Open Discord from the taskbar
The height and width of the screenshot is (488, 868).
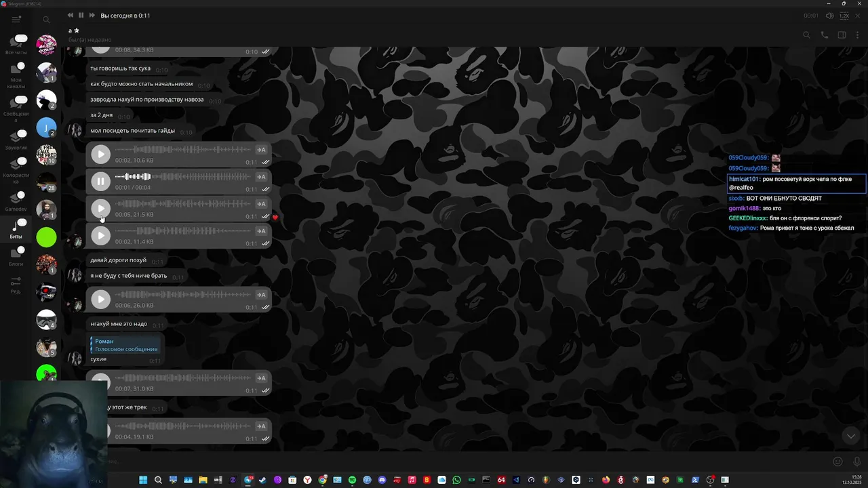[x=382, y=480]
